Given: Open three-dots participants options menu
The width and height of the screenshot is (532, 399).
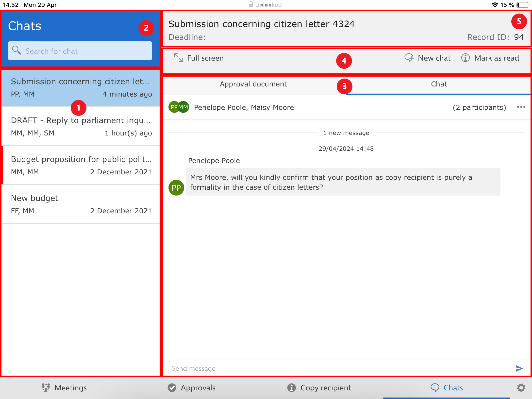Looking at the screenshot, I should (x=521, y=107).
